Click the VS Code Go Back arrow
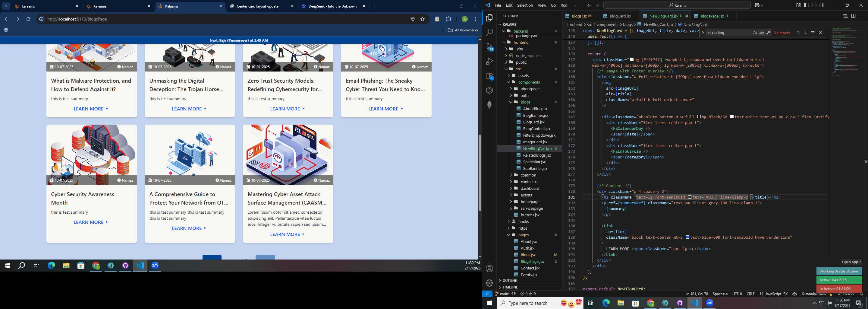 [589, 5]
